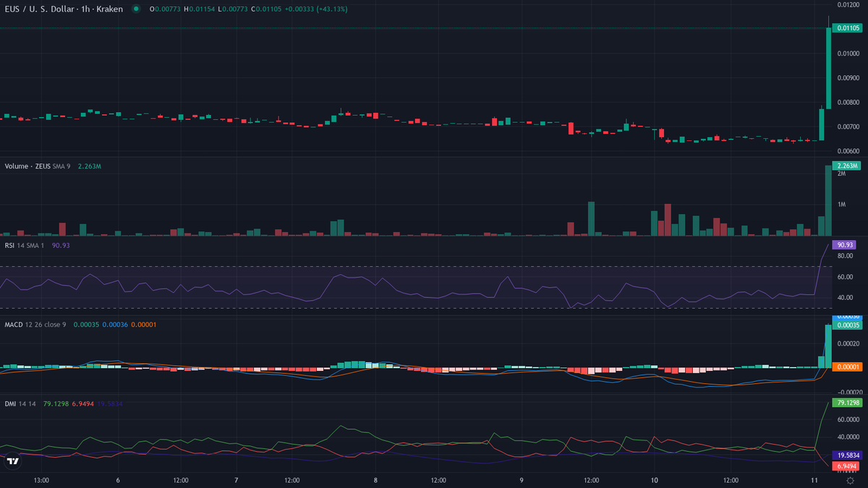Click the 60.00 RSI axis tick
Viewport: 868px width, 488px height.
[x=844, y=277]
